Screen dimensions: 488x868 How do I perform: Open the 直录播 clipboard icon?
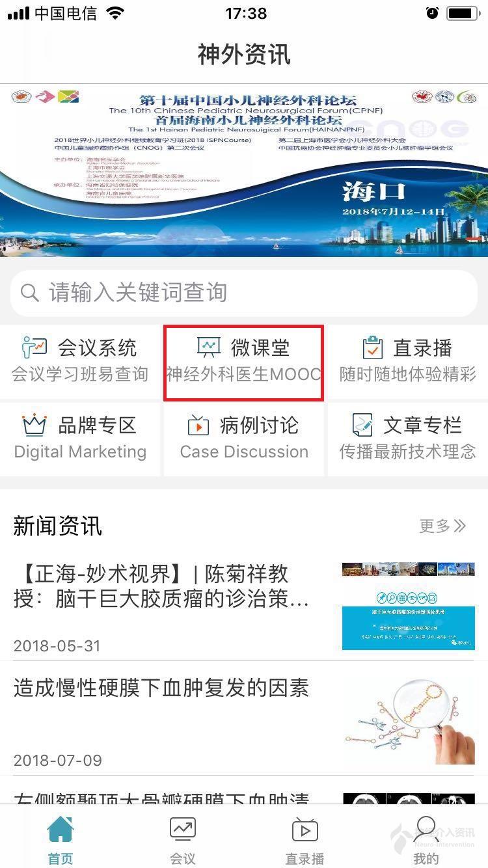point(373,347)
